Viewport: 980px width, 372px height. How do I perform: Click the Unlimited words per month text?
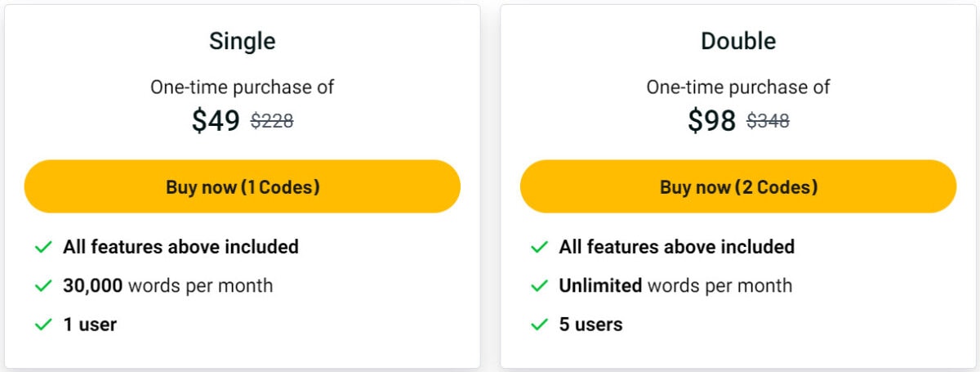[675, 285]
